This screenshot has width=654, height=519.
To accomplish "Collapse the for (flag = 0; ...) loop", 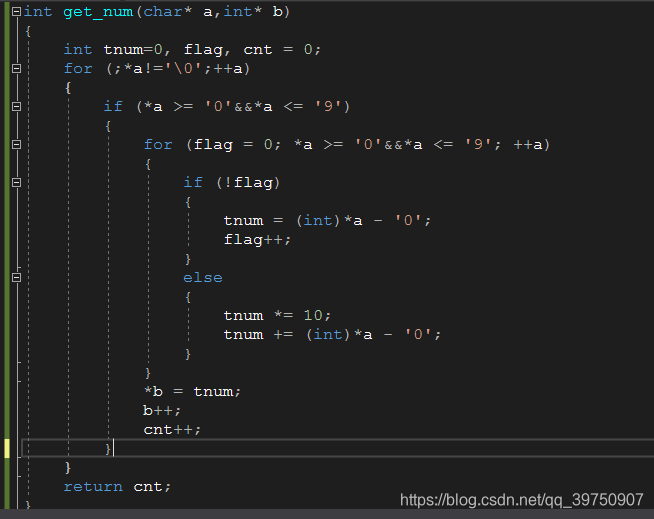I will pos(16,144).
